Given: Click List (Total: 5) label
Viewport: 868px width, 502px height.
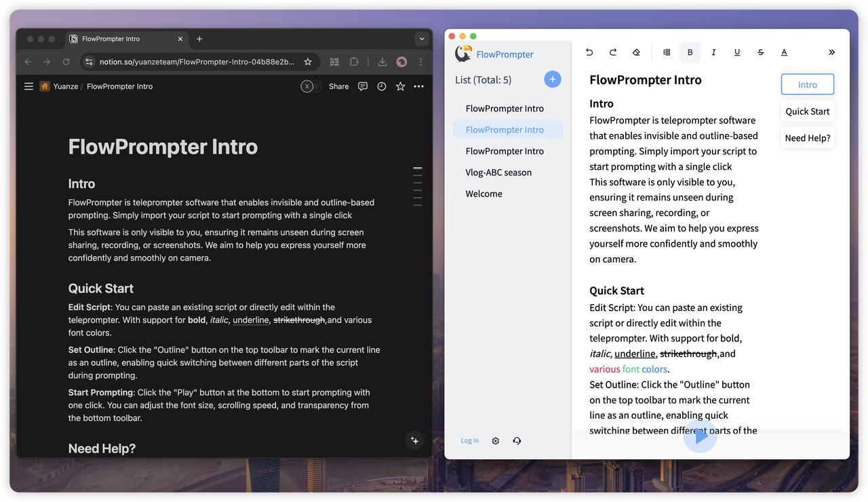Looking at the screenshot, I should point(484,80).
